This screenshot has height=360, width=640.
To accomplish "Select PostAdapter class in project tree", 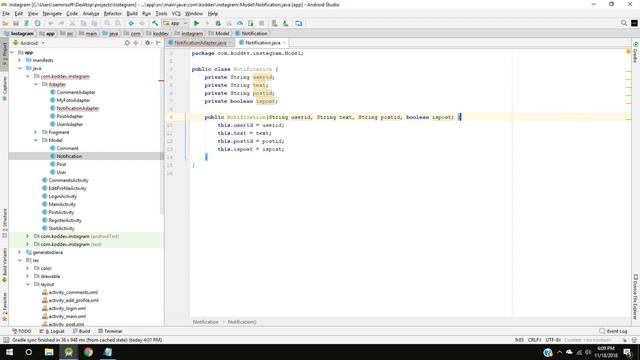I will (x=69, y=116).
